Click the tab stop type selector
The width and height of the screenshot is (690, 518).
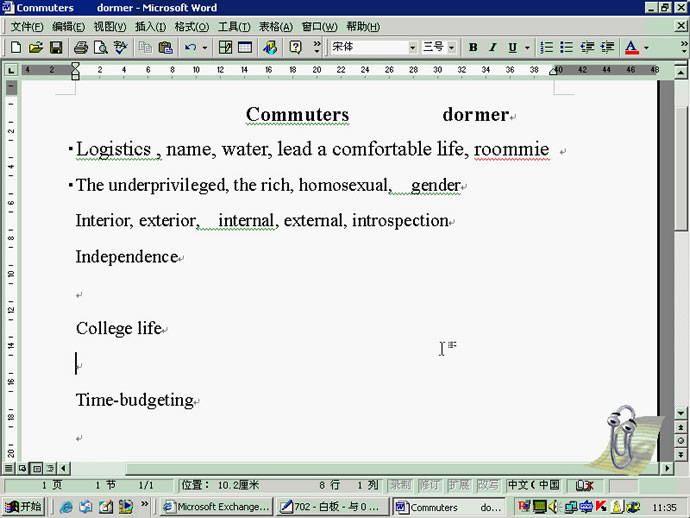point(11,70)
